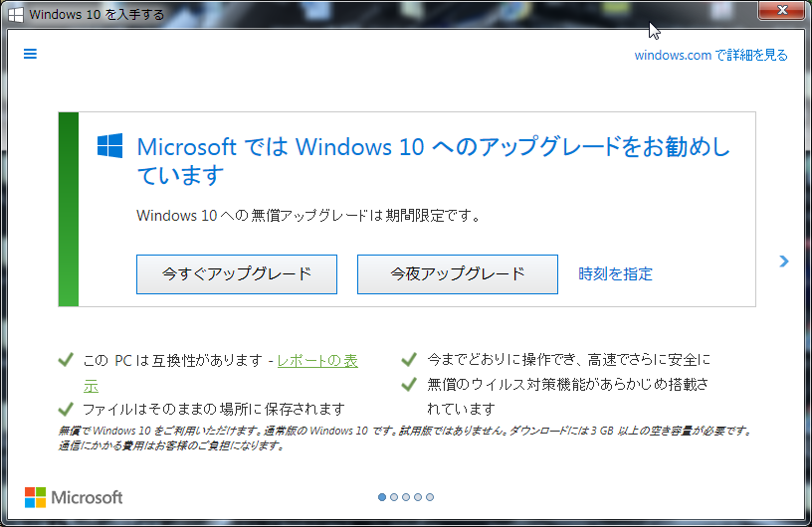Screen dimensions: 812x527
Task: Select the fifth page indicator dot
Action: point(430,497)
